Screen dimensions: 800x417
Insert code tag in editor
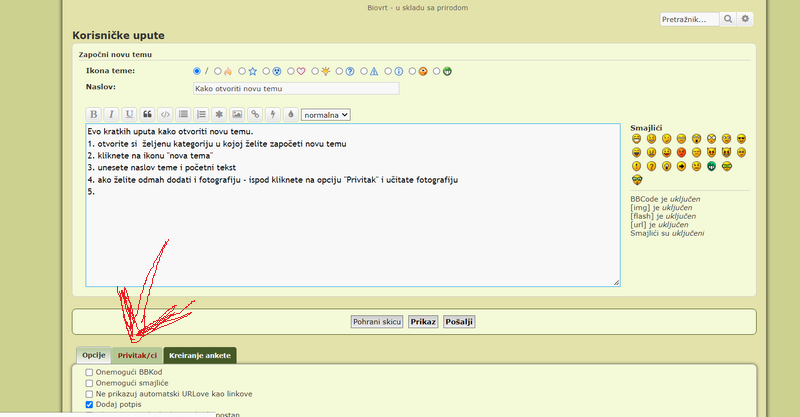click(165, 114)
